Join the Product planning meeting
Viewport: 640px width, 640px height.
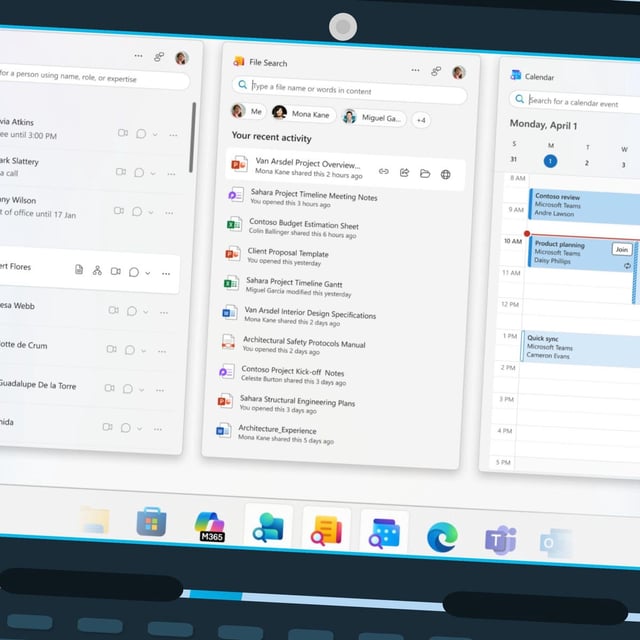[622, 249]
